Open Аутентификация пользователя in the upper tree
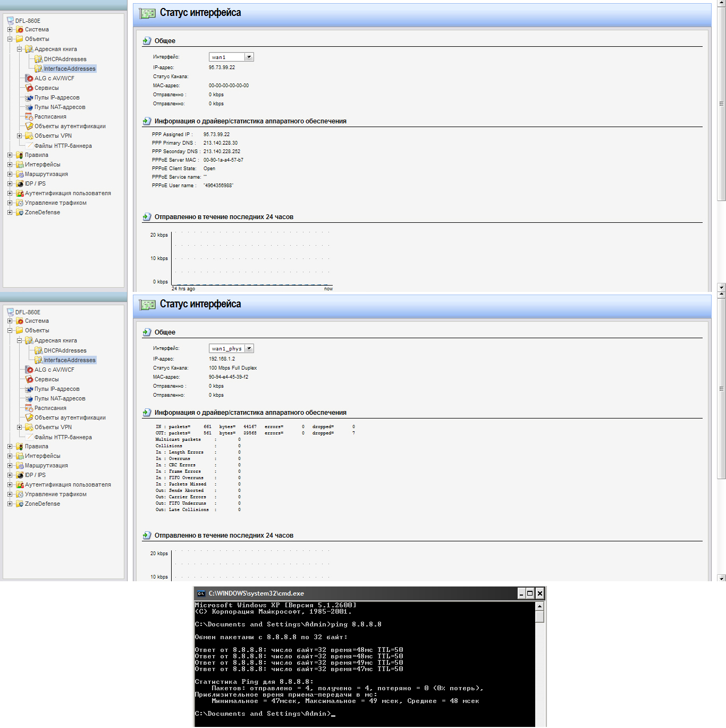The width and height of the screenshot is (726, 728). coord(67,193)
